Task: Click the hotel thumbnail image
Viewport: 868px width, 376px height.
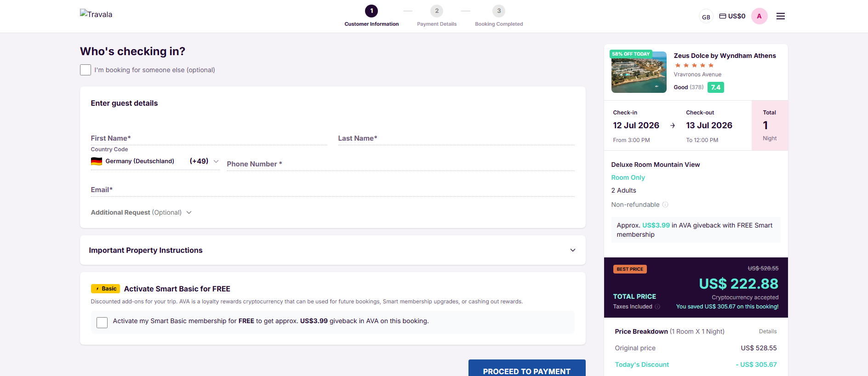Action: [639, 72]
